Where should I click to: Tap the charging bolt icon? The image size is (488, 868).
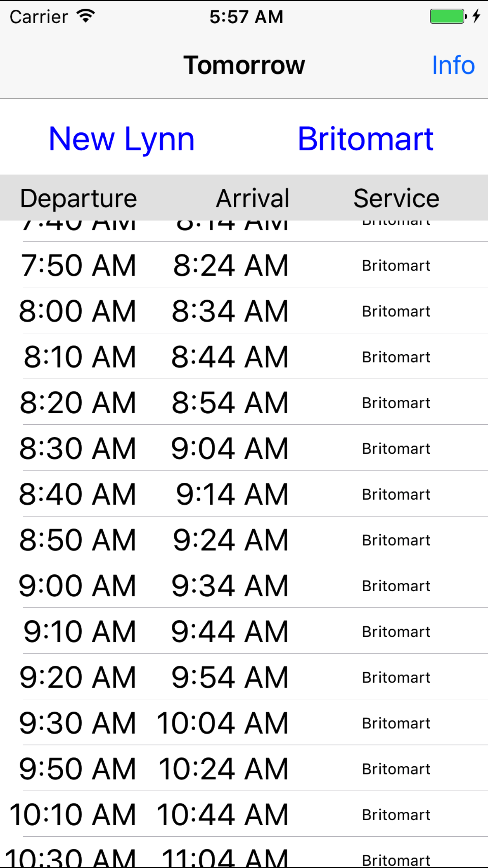point(476,17)
